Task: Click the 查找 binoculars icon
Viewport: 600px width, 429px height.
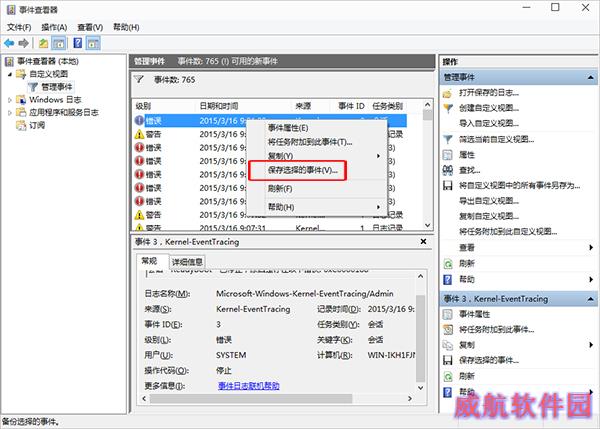Action: (x=447, y=170)
